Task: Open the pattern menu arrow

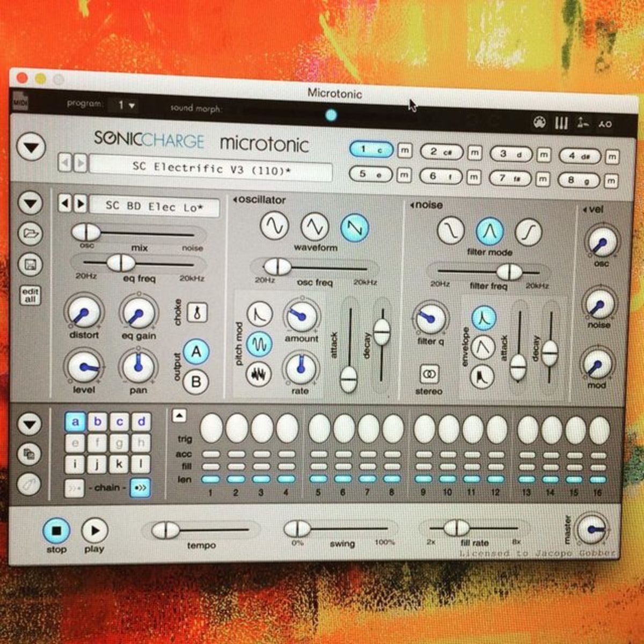Action: [x=30, y=425]
